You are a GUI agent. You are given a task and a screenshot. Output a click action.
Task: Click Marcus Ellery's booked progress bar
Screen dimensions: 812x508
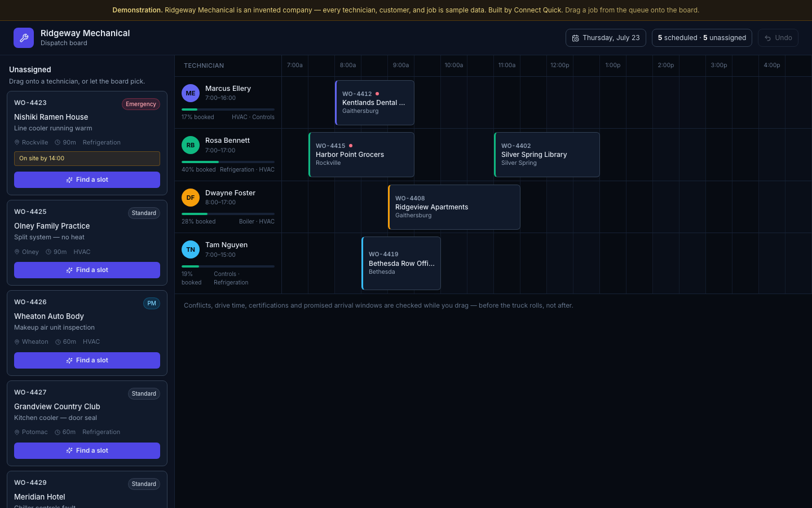click(x=228, y=110)
